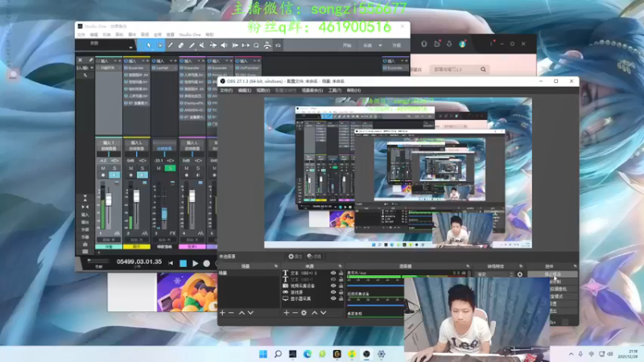Open the 文件(F) menu in OBS
Screen dimensions: 644x362
pyautogui.click(x=226, y=90)
